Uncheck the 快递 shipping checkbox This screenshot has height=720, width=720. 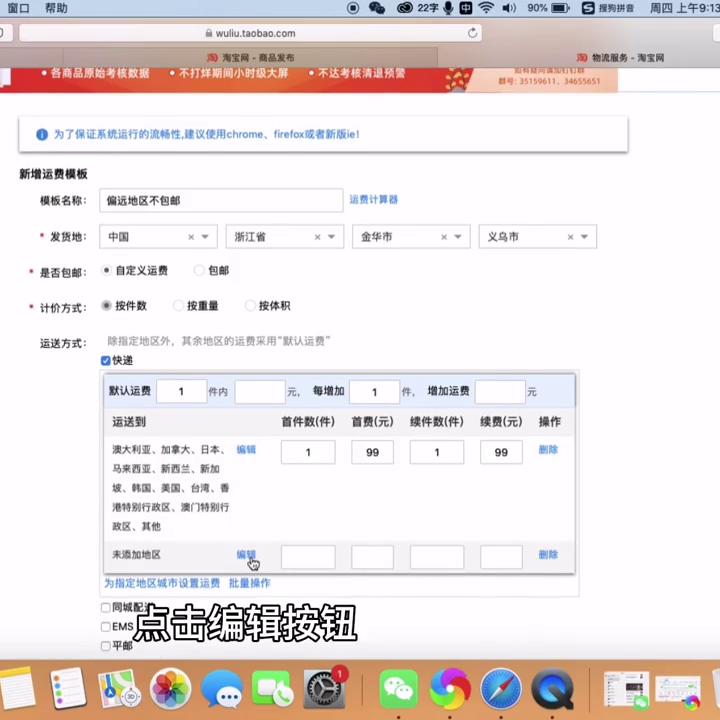click(106, 360)
